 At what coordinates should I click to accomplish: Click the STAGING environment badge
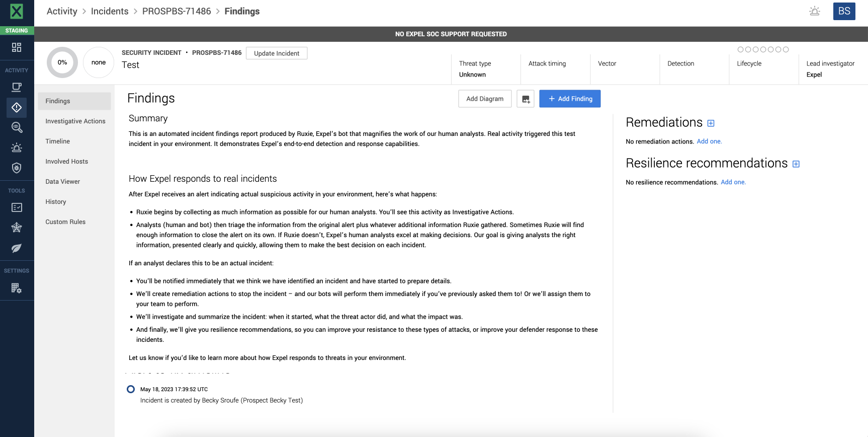tap(17, 31)
